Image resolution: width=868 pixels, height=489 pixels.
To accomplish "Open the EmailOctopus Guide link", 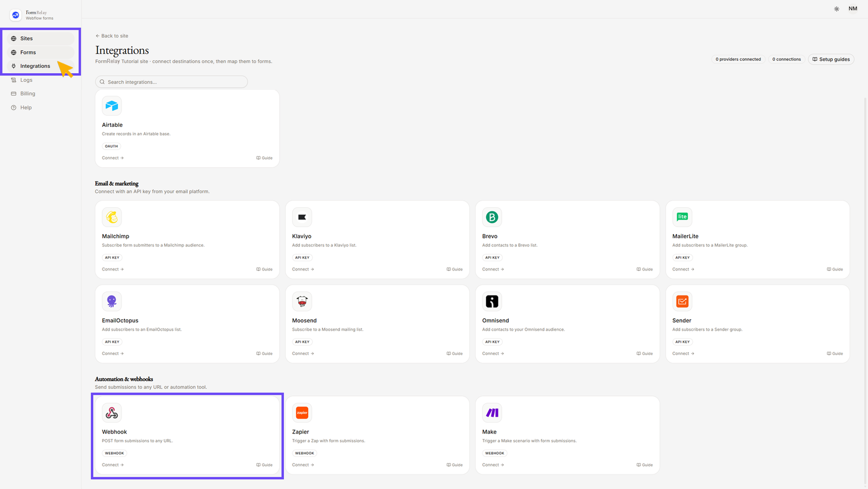I will point(265,353).
